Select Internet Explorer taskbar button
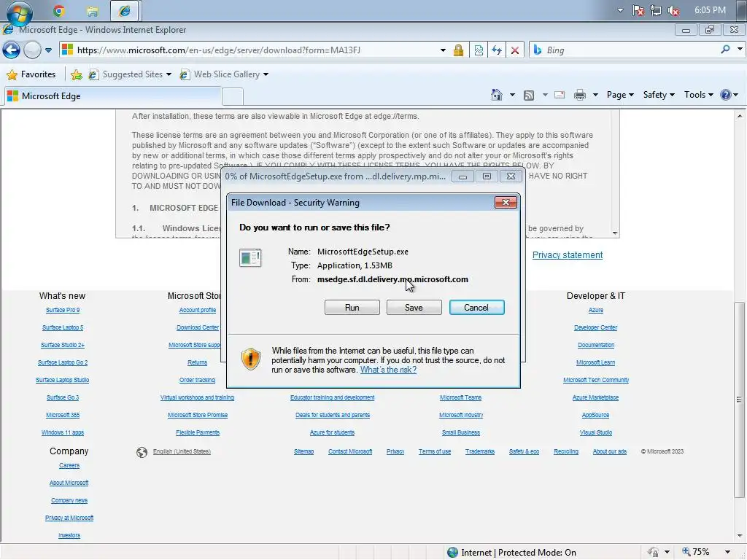Screen dimensions: 747x560 click(124, 10)
